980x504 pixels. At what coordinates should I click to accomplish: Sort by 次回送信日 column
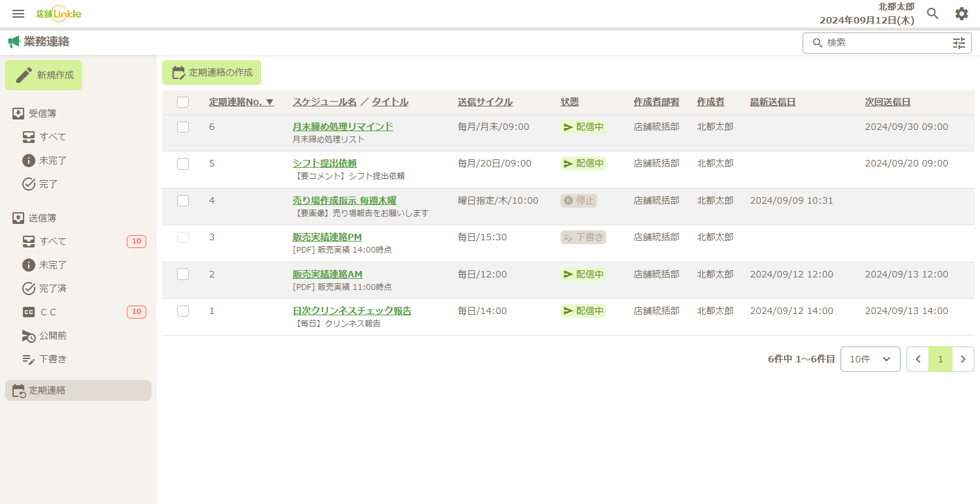(888, 102)
